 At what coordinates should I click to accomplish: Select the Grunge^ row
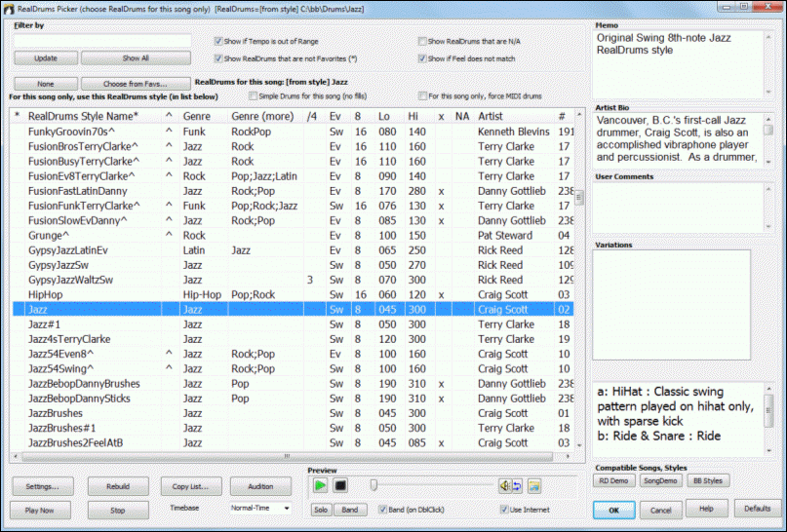point(293,235)
